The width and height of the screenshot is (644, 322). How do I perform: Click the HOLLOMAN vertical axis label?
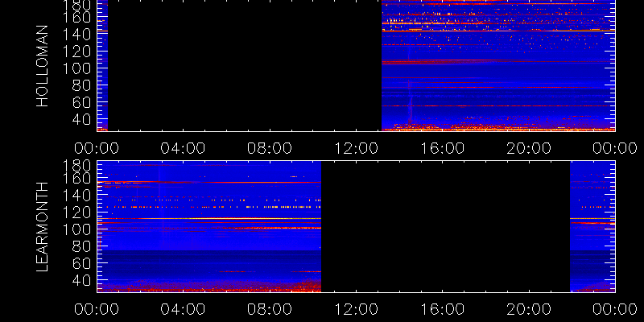coord(43,66)
